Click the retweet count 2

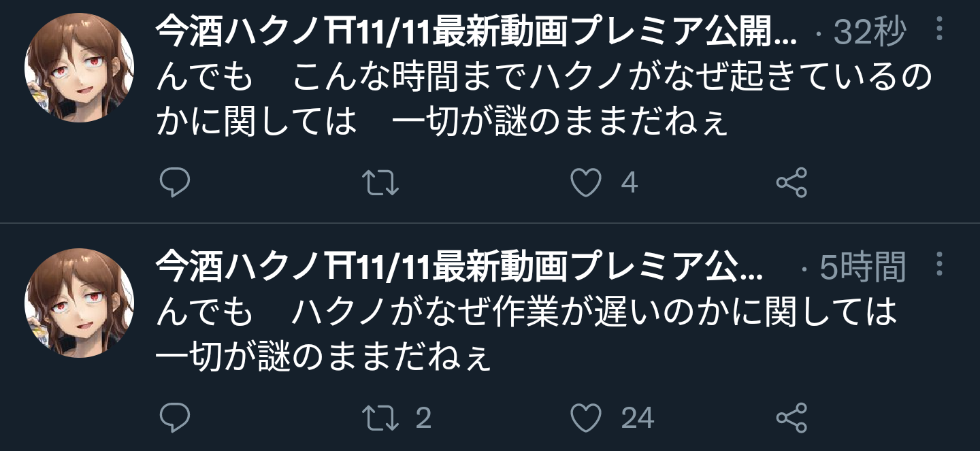(x=423, y=418)
